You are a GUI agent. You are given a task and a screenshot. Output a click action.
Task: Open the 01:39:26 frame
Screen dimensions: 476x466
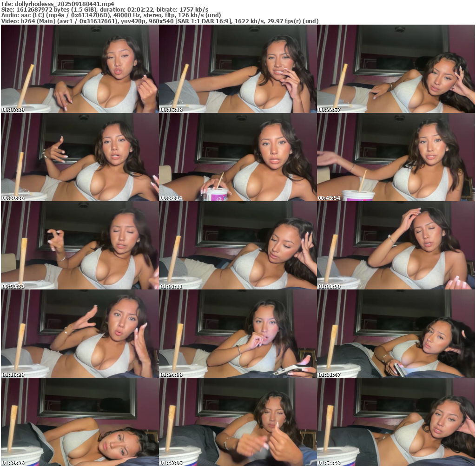pos(80,422)
